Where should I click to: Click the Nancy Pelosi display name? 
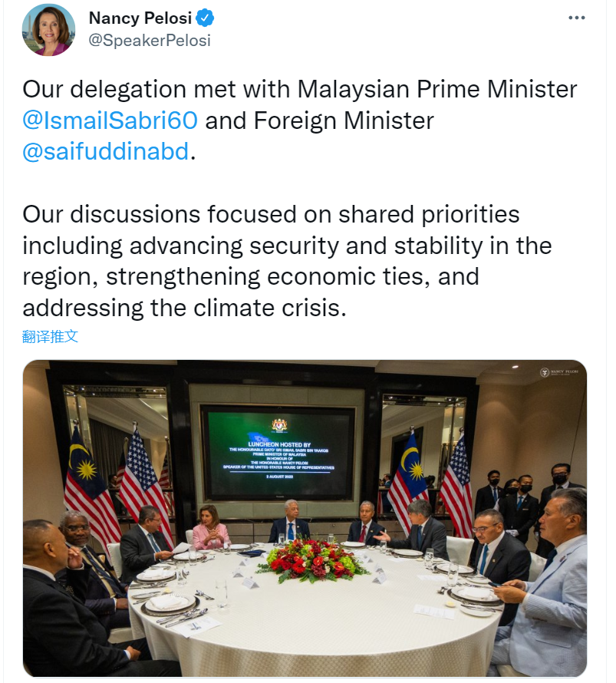(140, 18)
